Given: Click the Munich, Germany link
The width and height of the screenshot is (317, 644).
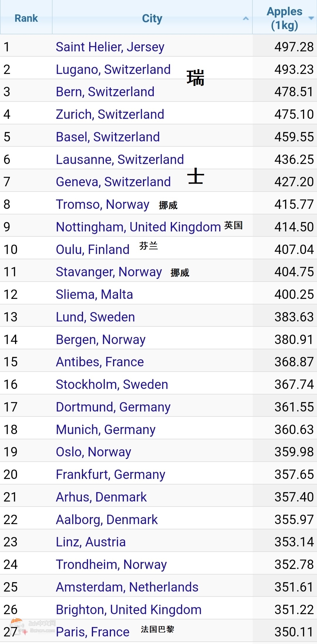Looking at the screenshot, I should [x=106, y=430].
